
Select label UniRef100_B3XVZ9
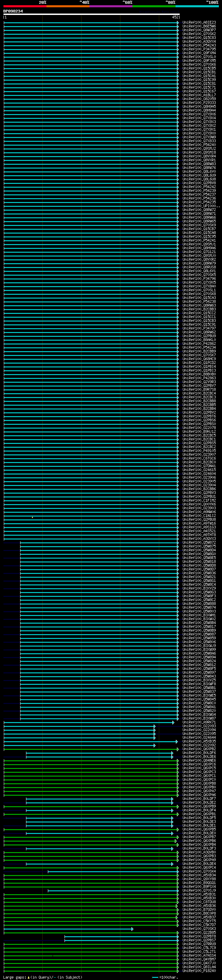pos(199,588)
